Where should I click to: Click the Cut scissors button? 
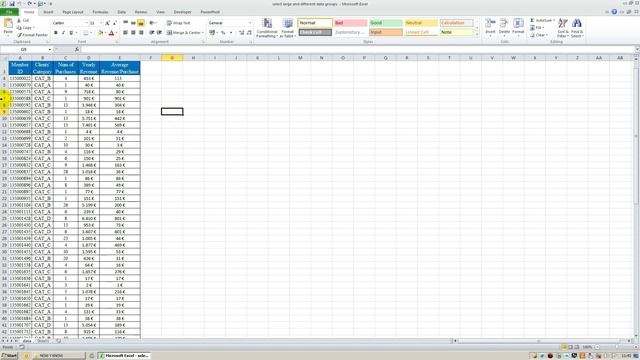(23, 20)
